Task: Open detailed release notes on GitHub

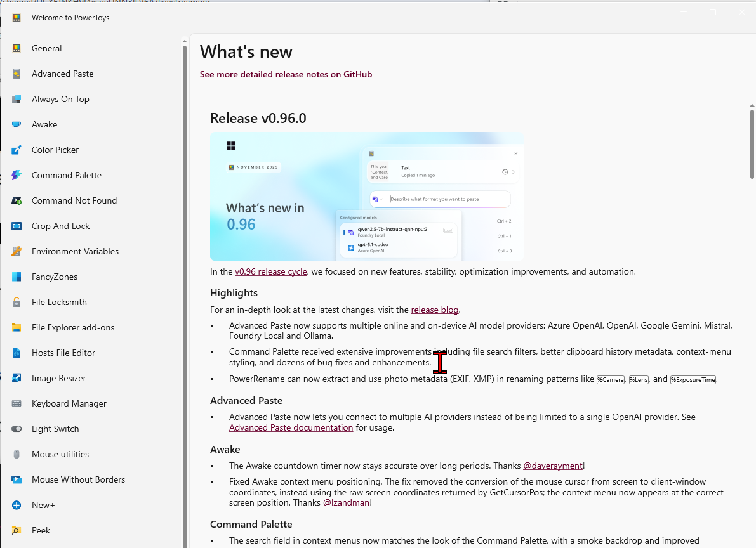Action: [286, 74]
